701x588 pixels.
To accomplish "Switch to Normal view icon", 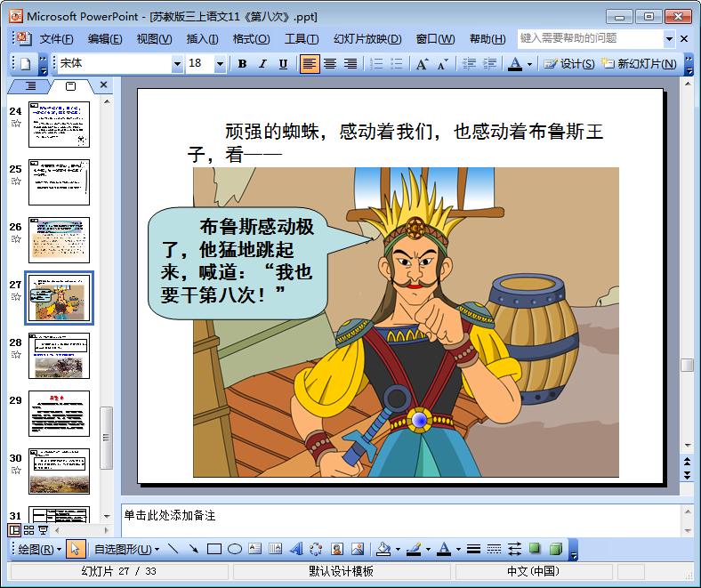I will 15,530.
